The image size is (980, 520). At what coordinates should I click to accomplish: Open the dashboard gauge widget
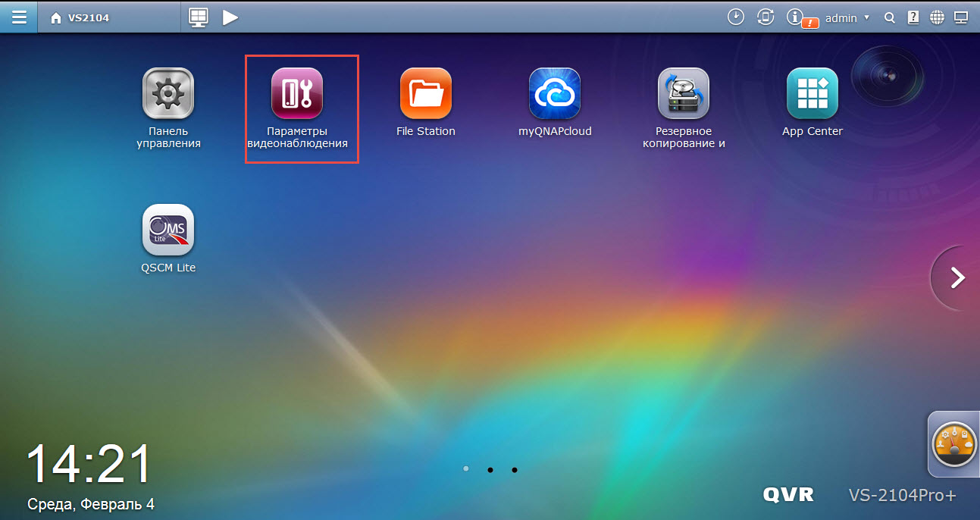pyautogui.click(x=953, y=443)
